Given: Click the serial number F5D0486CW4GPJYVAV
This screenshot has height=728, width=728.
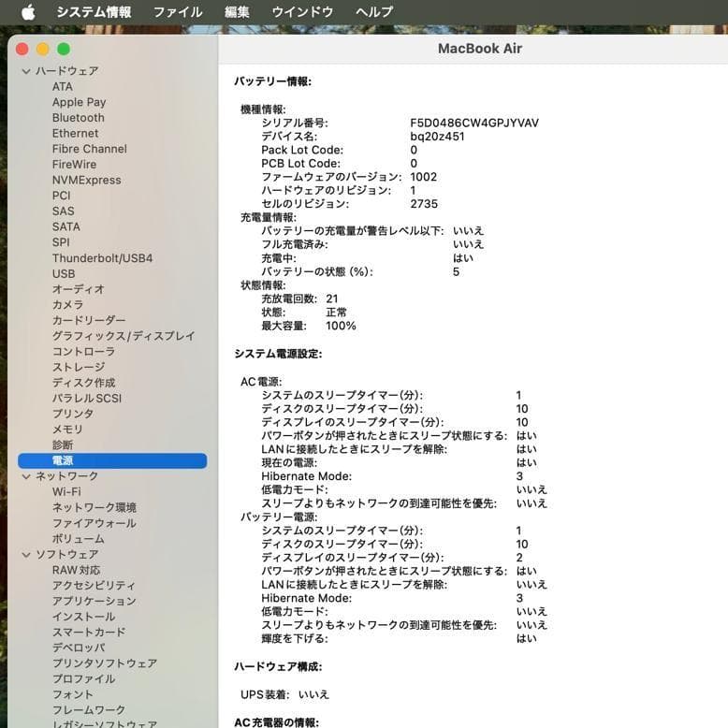Looking at the screenshot, I should point(474,123).
